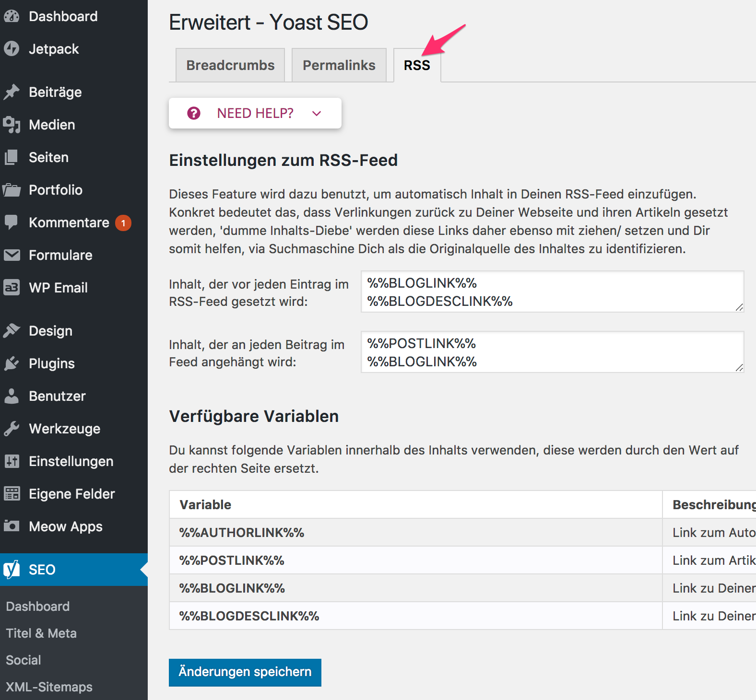Viewport: 756px width, 700px height.
Task: Go to Seiten in the sidebar
Action: click(x=74, y=157)
